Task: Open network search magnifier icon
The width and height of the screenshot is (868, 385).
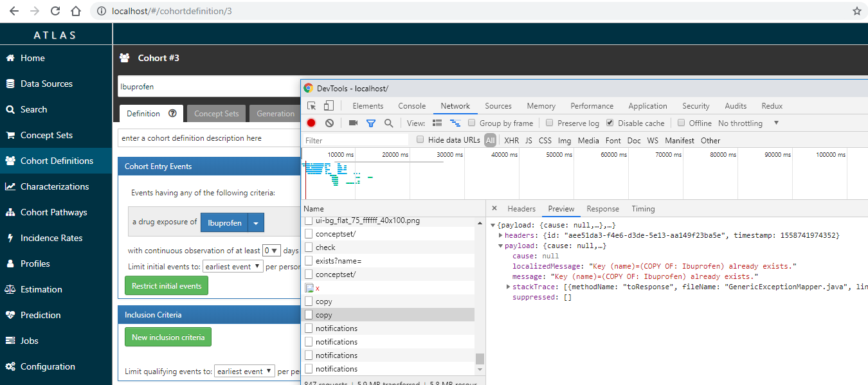Action: click(388, 123)
